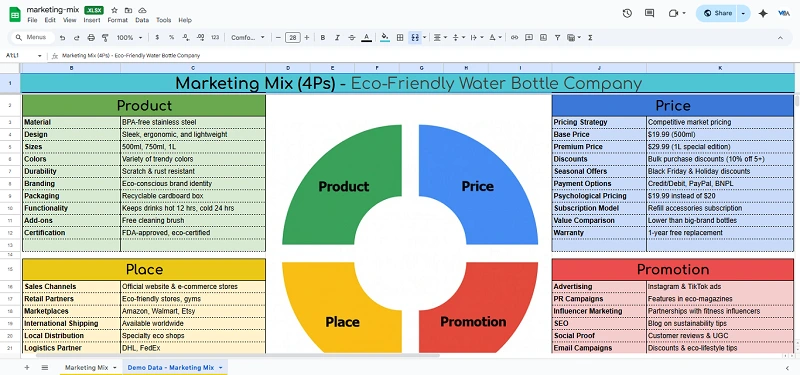Open the Edit menu
The height and width of the screenshot is (375, 800).
pos(50,20)
